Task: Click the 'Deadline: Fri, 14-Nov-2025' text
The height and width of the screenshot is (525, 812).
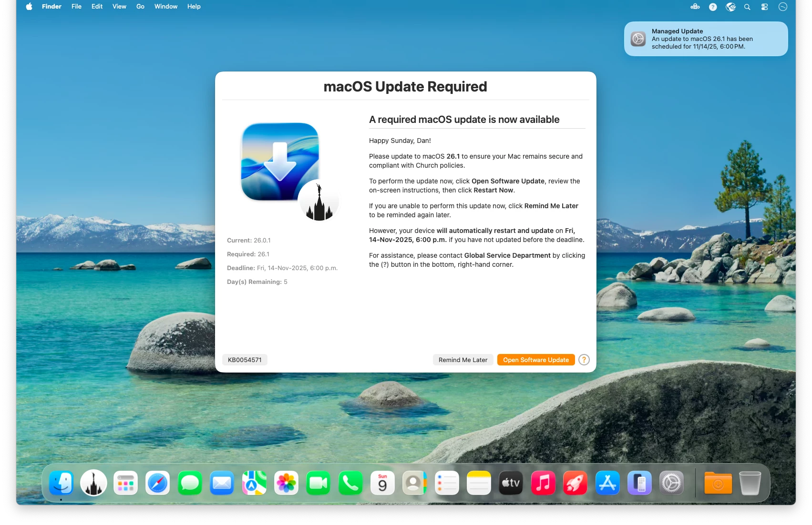Action: coord(282,268)
